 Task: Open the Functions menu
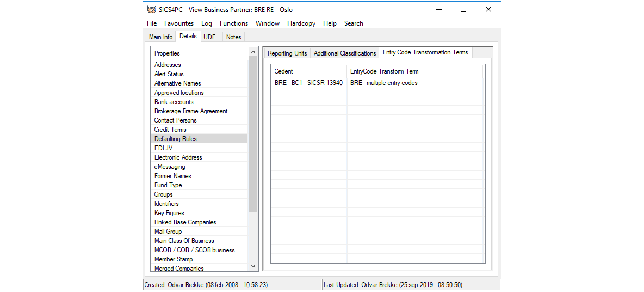click(x=233, y=23)
